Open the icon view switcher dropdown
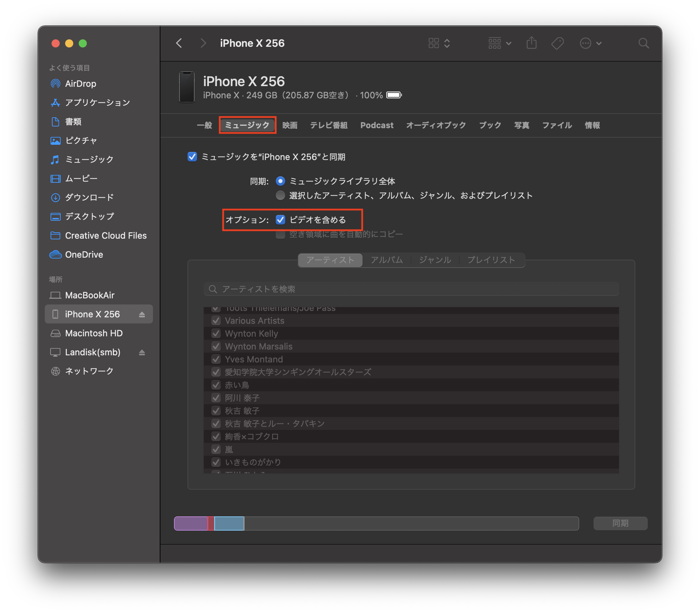 pos(439,43)
